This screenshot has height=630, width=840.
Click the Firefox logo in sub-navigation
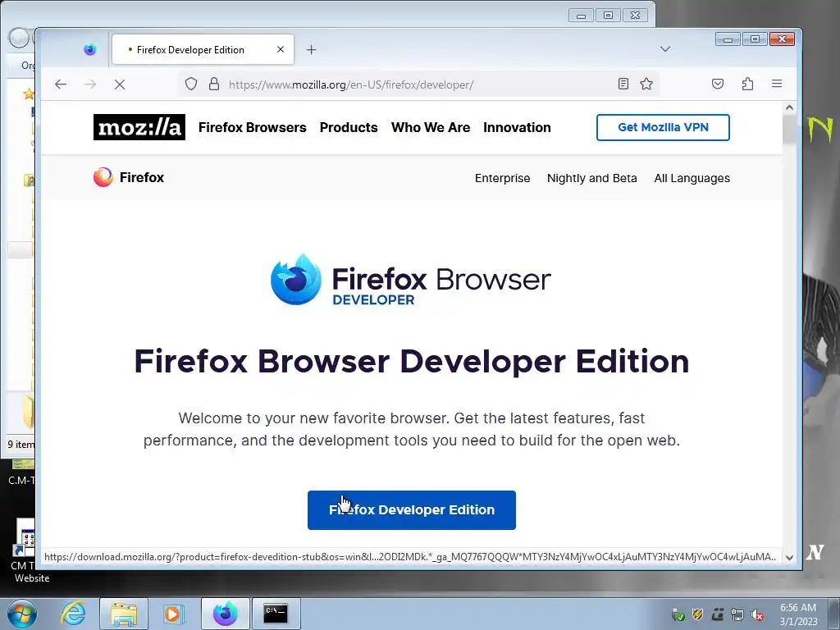129,177
